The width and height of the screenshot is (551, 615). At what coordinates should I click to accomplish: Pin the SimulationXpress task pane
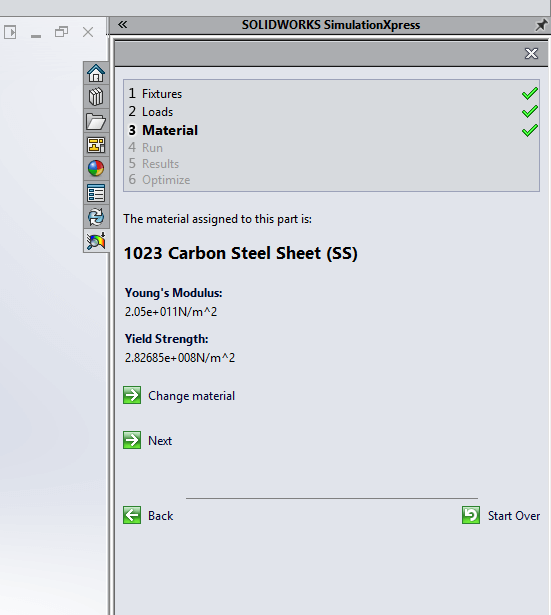(541, 25)
